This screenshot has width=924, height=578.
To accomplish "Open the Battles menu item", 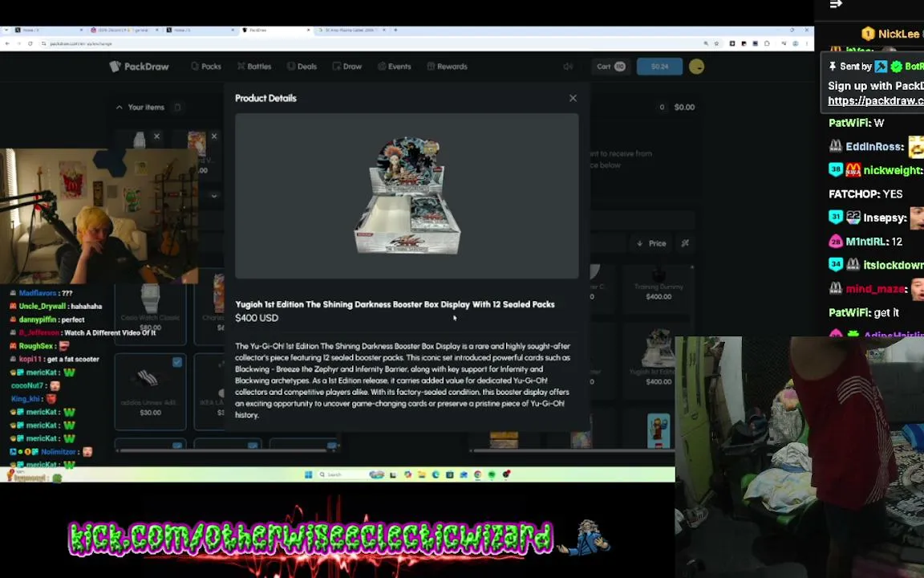I will [x=254, y=67].
